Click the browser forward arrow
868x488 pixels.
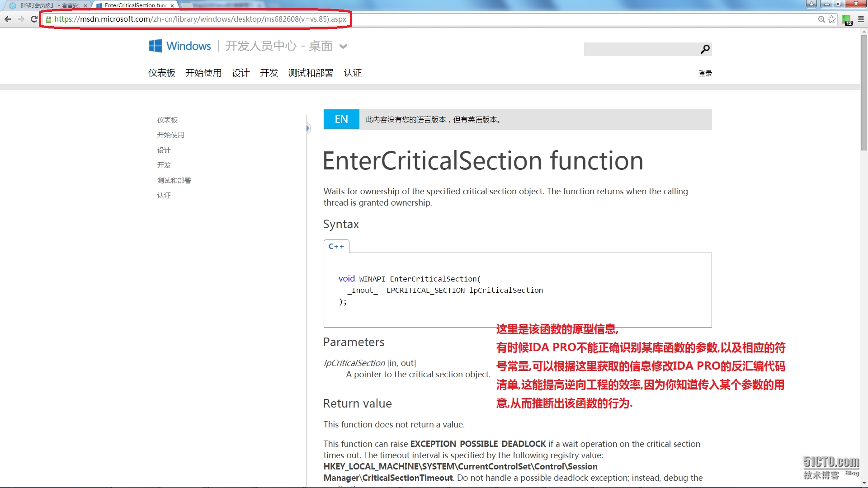pyautogui.click(x=21, y=19)
